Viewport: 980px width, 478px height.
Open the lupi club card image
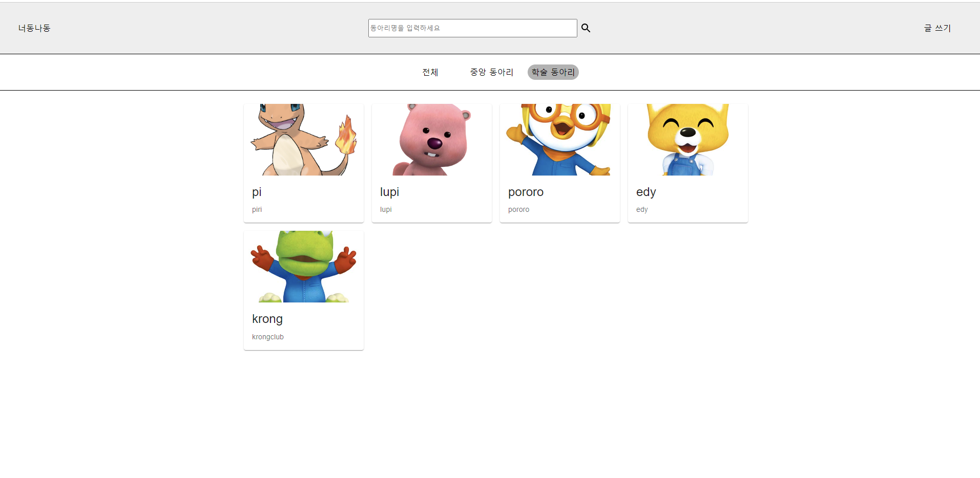coord(432,140)
